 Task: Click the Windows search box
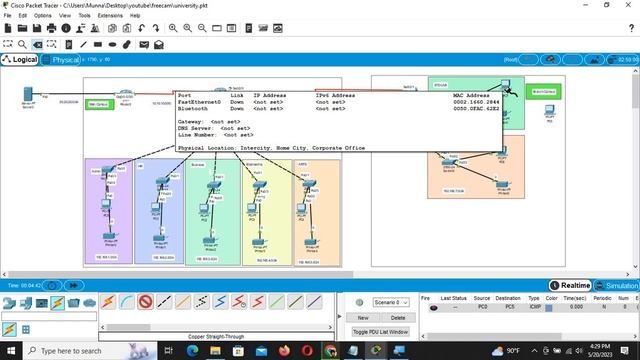90,351
